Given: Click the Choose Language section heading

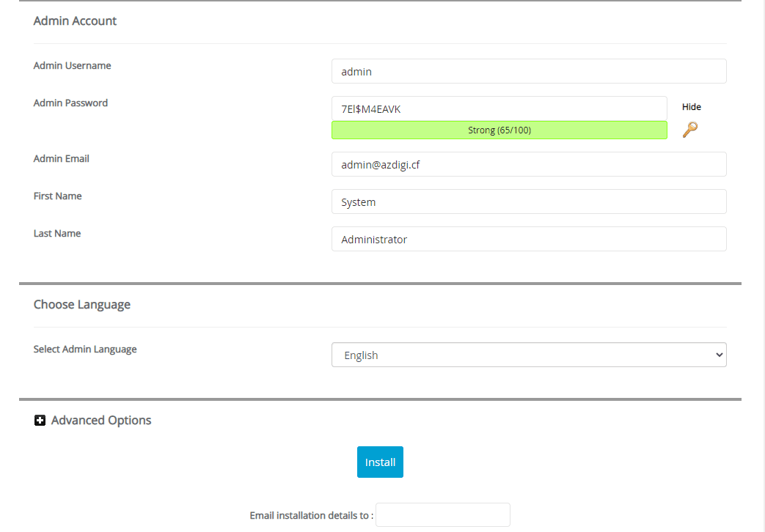Looking at the screenshot, I should click(x=82, y=305).
